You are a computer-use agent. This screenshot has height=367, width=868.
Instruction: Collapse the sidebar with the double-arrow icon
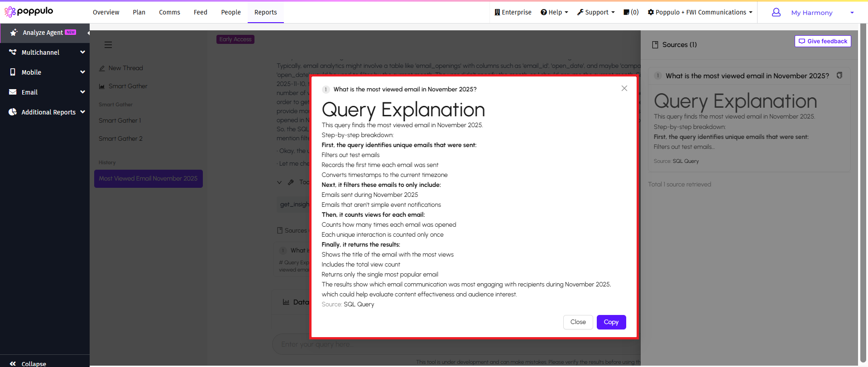13,363
